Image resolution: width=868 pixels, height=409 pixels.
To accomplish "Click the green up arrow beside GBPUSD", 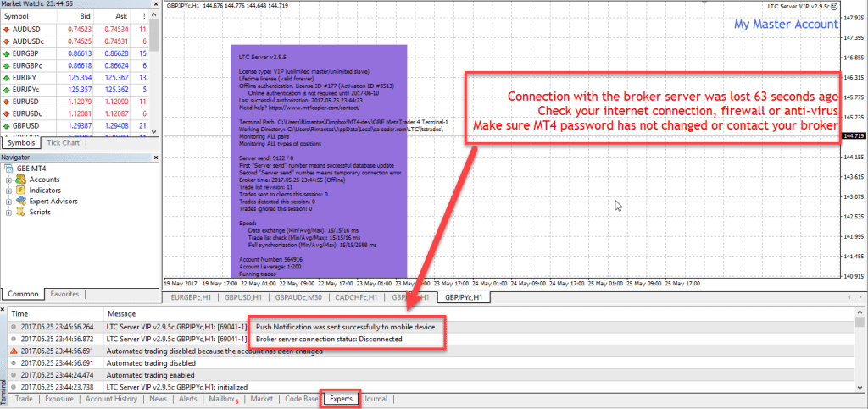I will 6,125.
